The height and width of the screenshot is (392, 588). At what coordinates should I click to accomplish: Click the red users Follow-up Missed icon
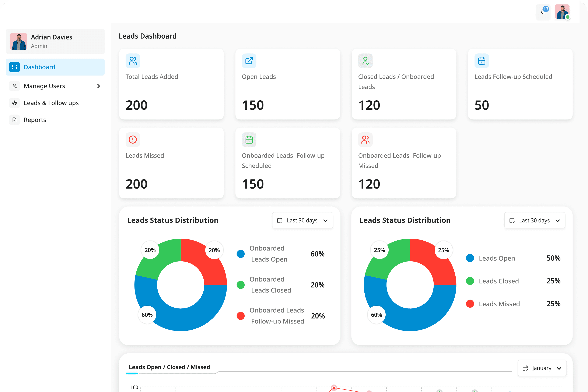[x=365, y=140]
